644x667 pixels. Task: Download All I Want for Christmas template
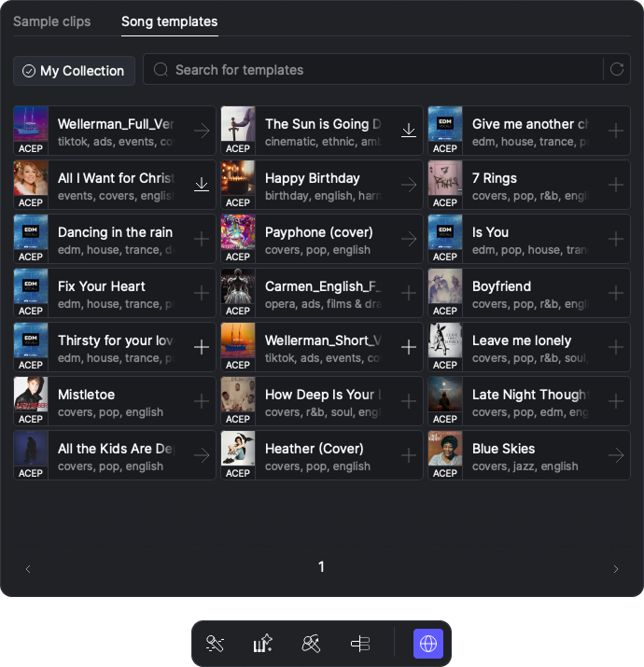point(202,185)
